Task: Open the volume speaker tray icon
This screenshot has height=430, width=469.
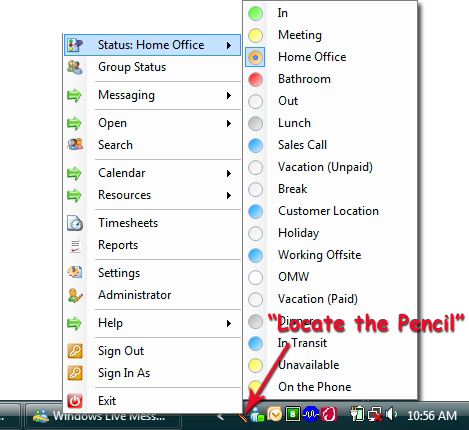Action: [x=391, y=414]
